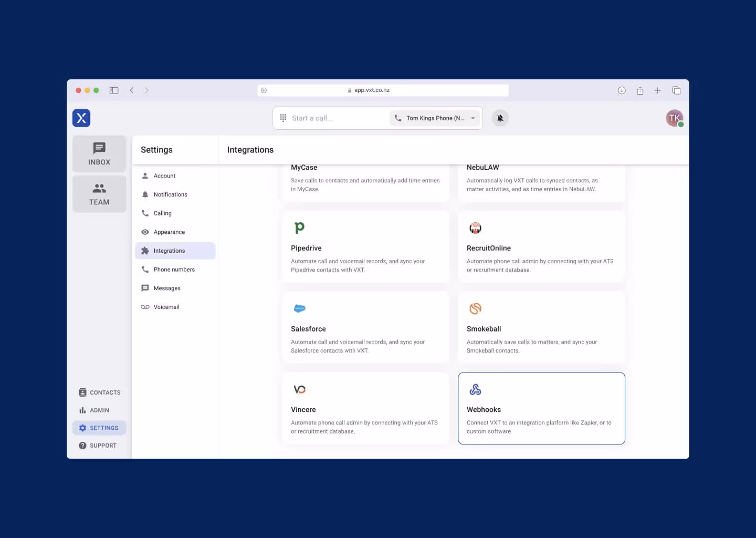Click the Webhooks icon
The width and height of the screenshot is (756, 538).
(x=475, y=389)
